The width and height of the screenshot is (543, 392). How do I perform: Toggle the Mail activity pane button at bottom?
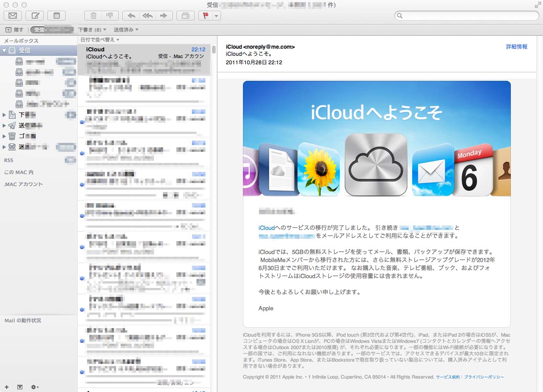20,387
